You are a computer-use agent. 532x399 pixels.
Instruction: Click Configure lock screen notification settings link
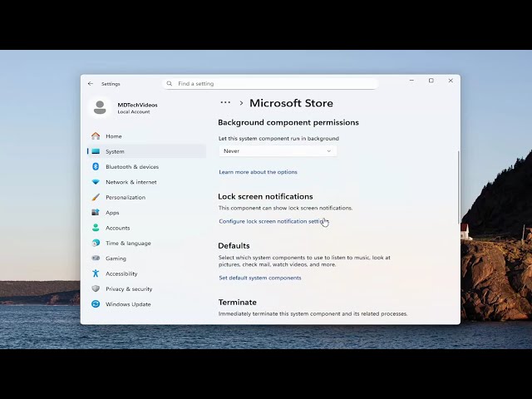273,221
